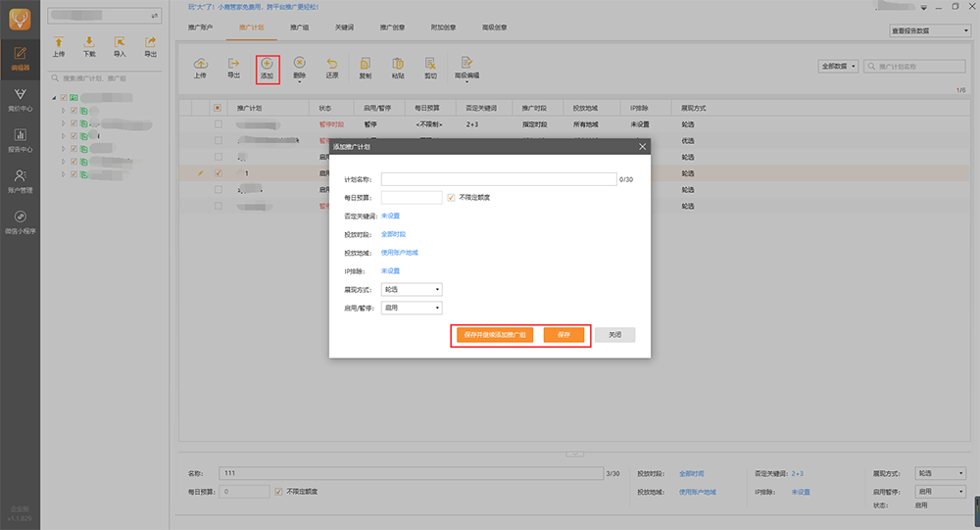
Task: Click the 保存 button in dialog
Action: (563, 335)
